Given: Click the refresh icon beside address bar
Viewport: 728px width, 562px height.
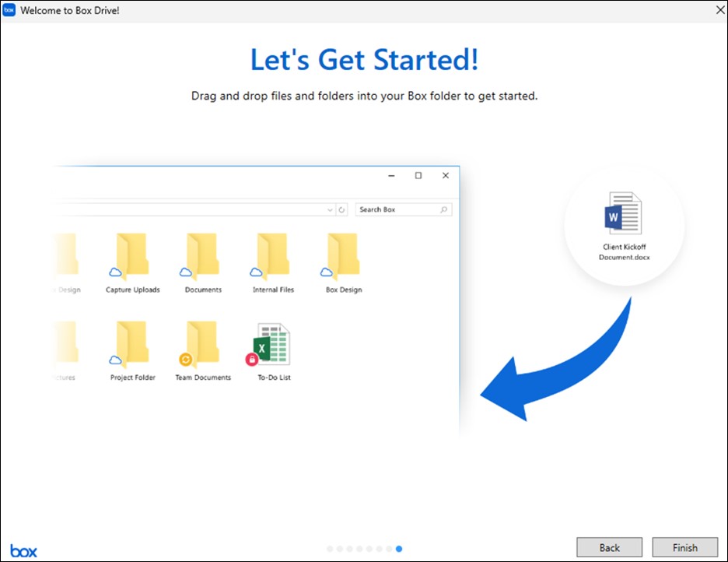Looking at the screenshot, I should click(x=341, y=209).
